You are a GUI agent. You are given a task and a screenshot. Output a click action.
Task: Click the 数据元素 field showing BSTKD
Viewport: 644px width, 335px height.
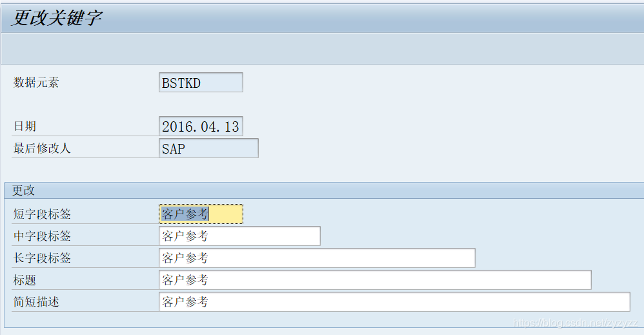tap(201, 83)
